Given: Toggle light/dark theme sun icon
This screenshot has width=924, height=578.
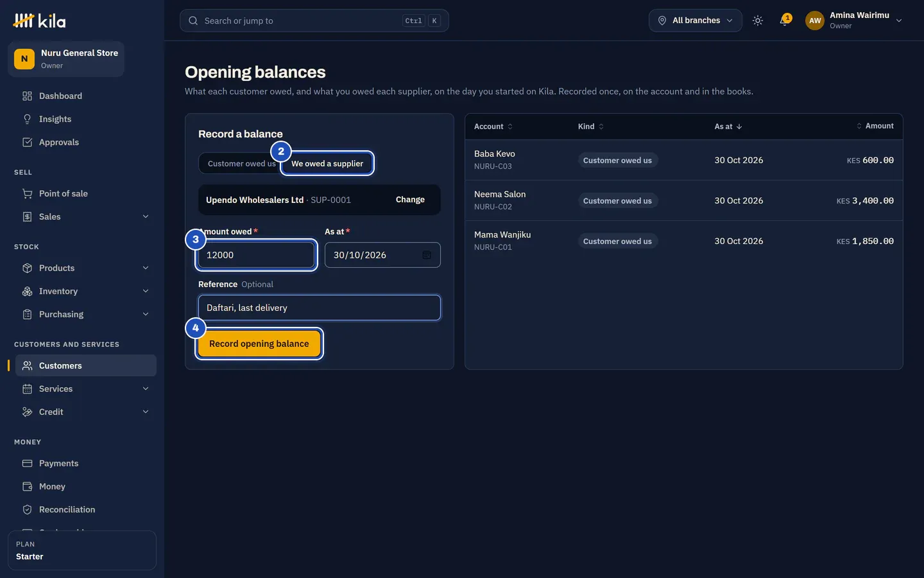Looking at the screenshot, I should pos(758,21).
